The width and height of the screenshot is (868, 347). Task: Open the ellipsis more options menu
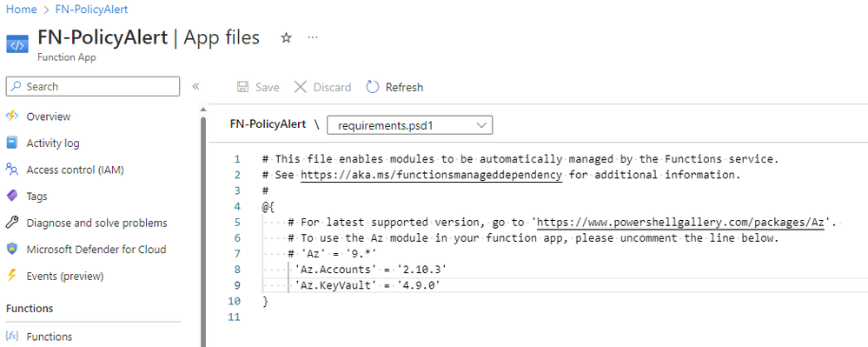tap(313, 37)
